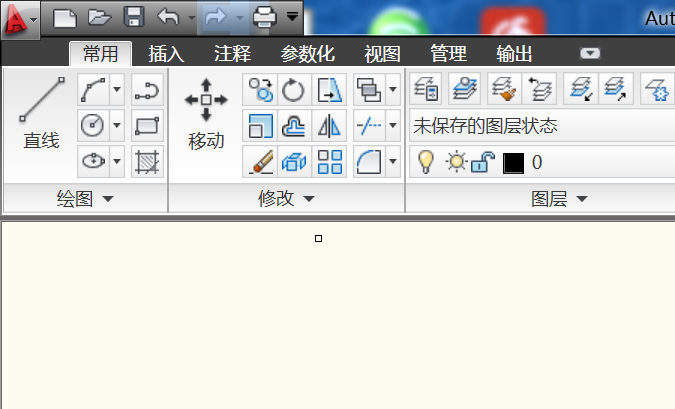Expand Quick Access toolbar customize arrow
The width and height of the screenshot is (675, 409).
tap(293, 17)
